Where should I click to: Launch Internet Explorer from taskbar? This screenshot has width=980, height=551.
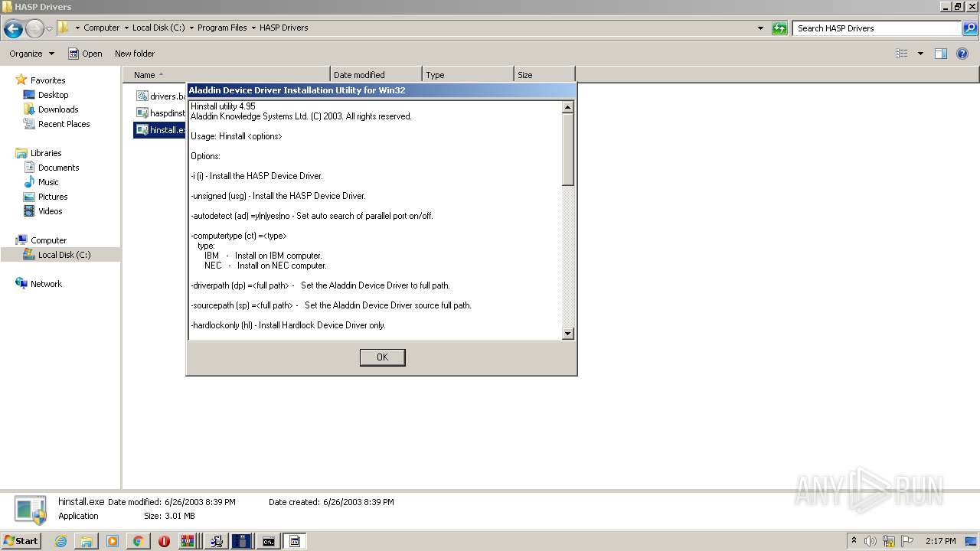tap(60, 541)
